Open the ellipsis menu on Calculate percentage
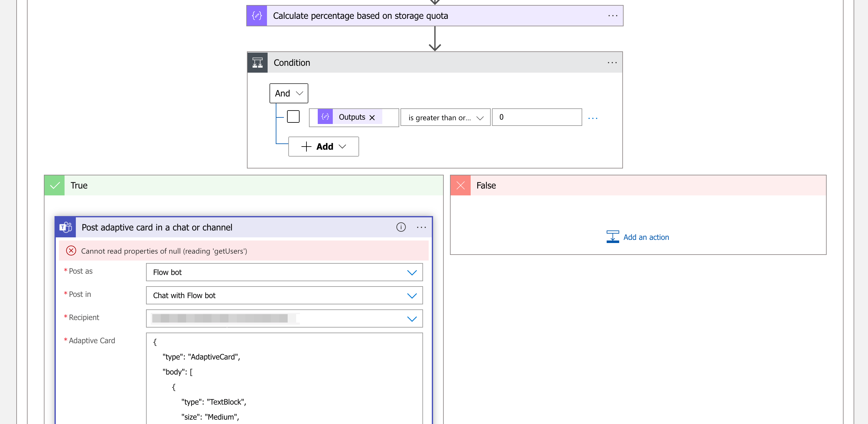 tap(612, 15)
